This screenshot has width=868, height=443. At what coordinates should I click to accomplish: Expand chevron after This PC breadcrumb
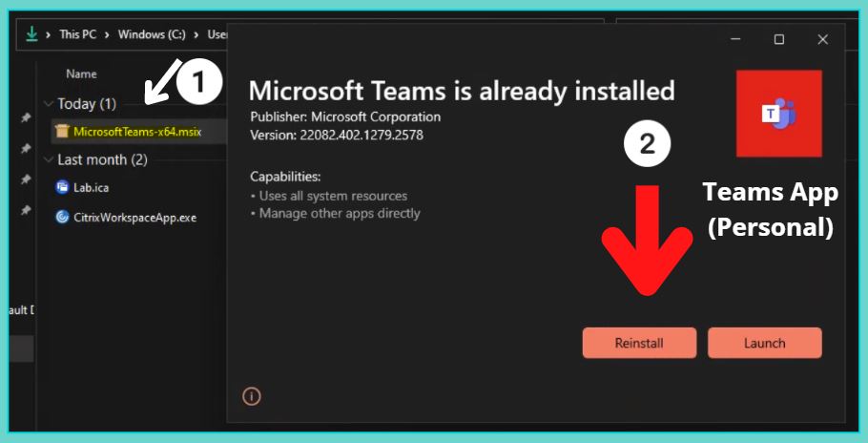click(x=107, y=34)
